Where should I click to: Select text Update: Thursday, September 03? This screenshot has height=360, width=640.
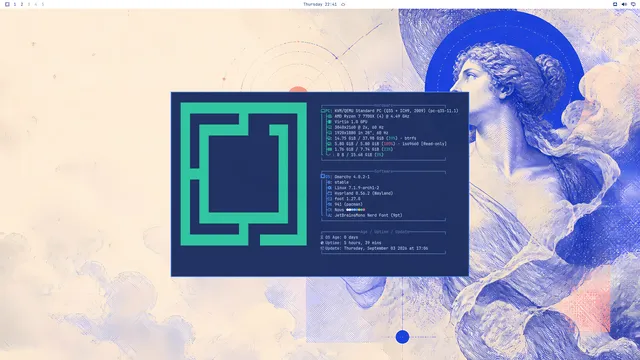359,248
